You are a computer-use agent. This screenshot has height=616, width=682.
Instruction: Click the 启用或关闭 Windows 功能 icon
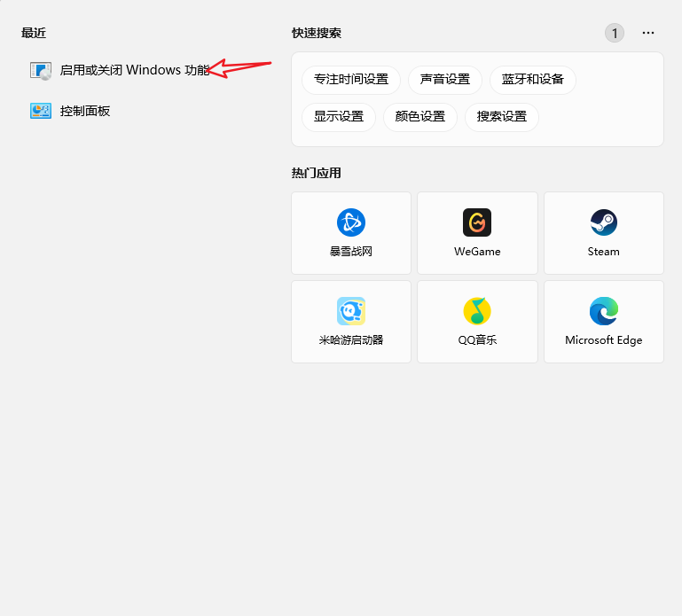click(41, 70)
